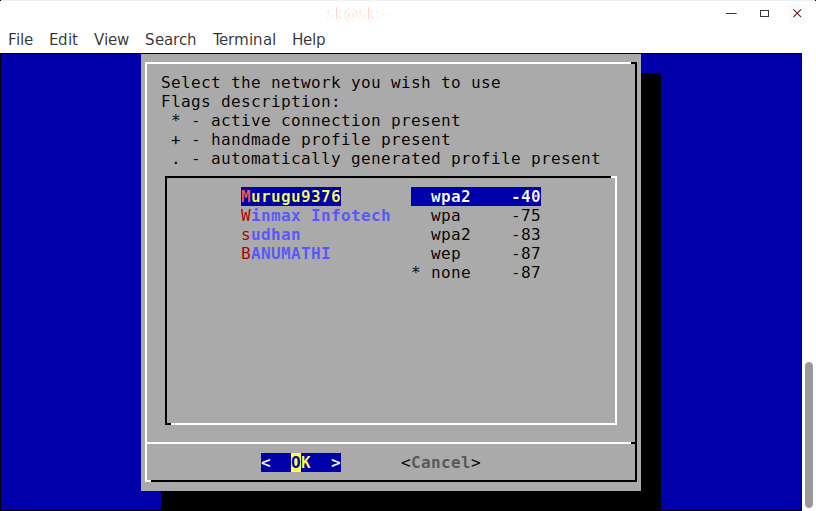The image size is (816, 511).
Task: Open the Terminal menu
Action: (x=244, y=39)
